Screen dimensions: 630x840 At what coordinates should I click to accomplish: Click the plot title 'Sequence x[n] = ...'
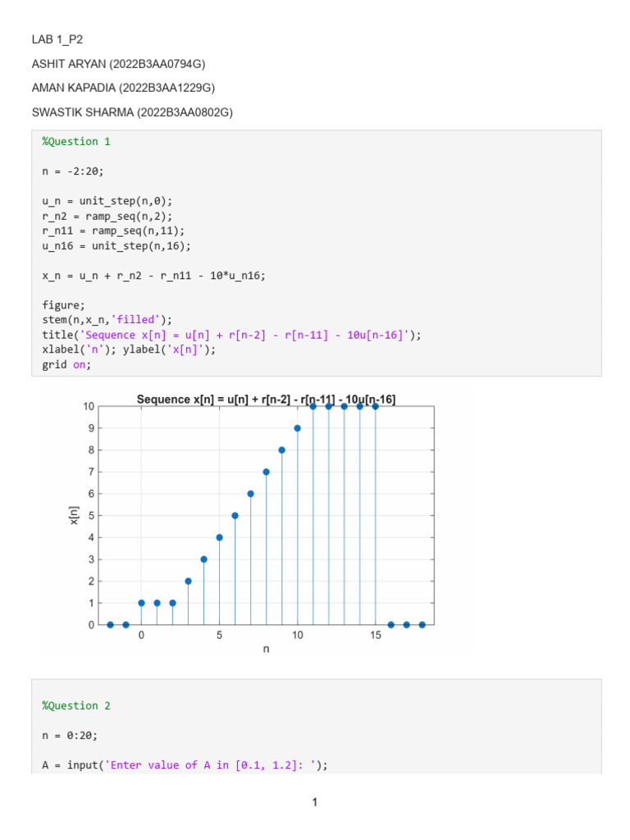tap(267, 399)
